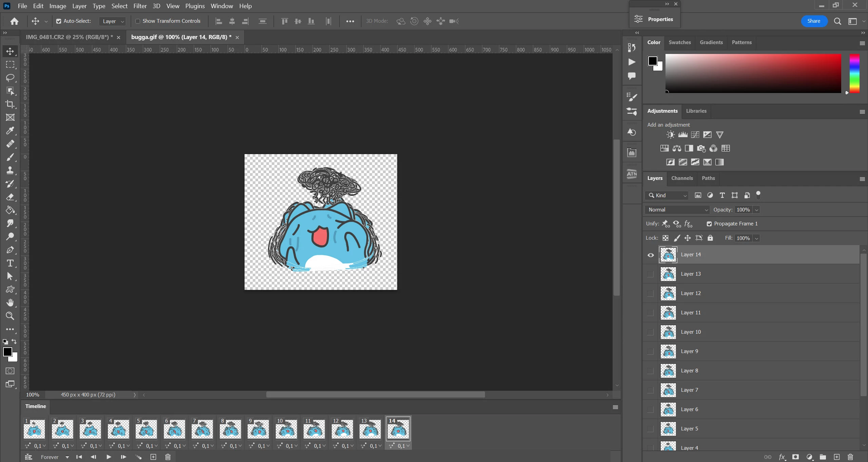Uncheck the Auto-Select checkbox
868x462 pixels.
(x=59, y=21)
